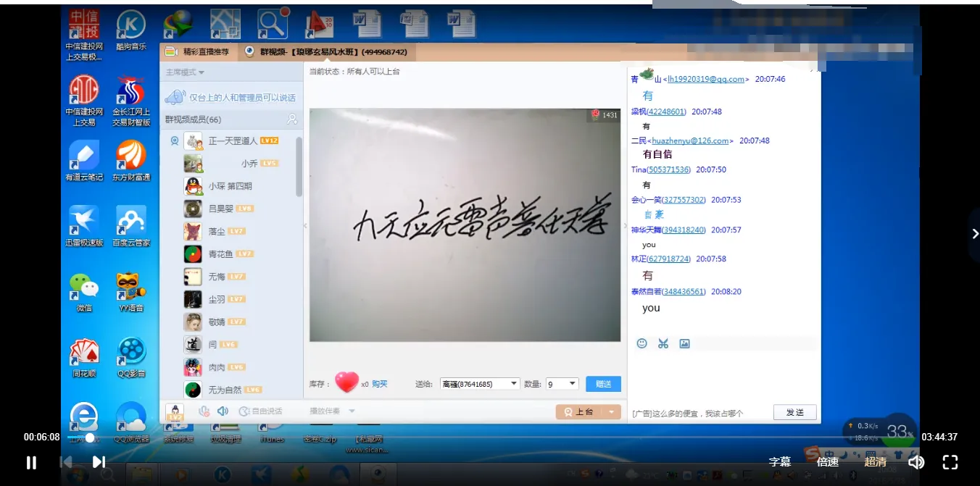Click the send image icon in chat toolbar
Image resolution: width=980 pixels, height=486 pixels.
684,343
